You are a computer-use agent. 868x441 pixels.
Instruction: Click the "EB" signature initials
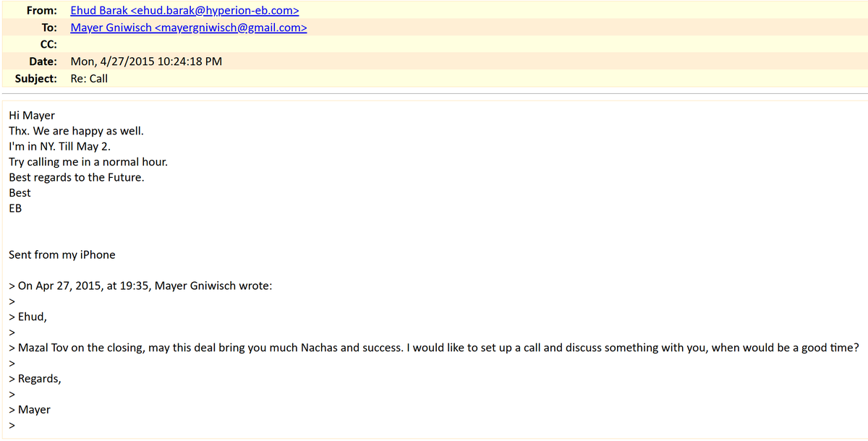coord(15,208)
